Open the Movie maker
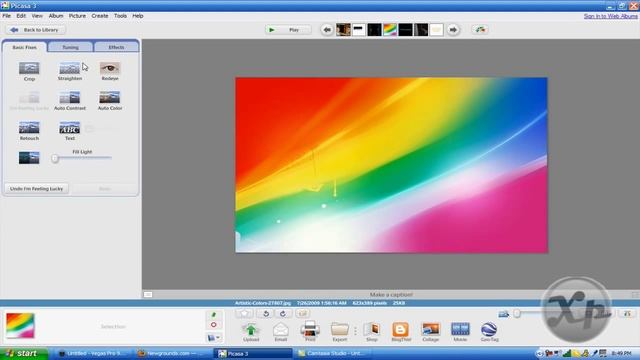 (460, 331)
